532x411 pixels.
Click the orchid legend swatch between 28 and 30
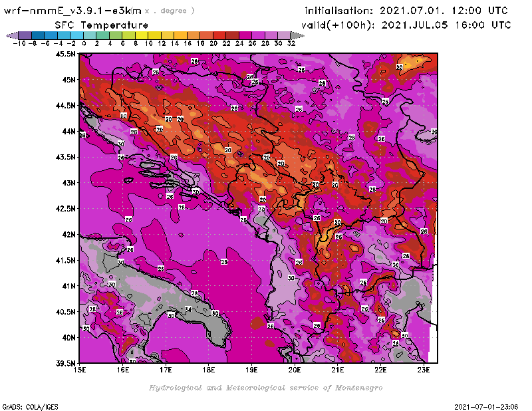(272, 35)
